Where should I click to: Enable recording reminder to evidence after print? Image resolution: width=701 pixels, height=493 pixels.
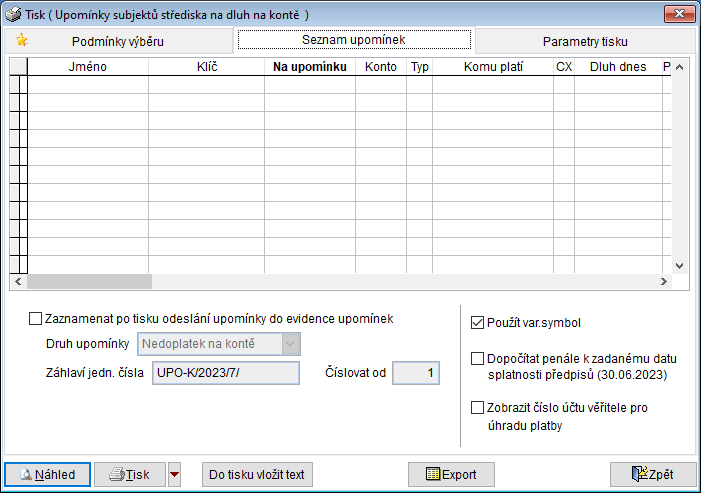tap(36, 319)
